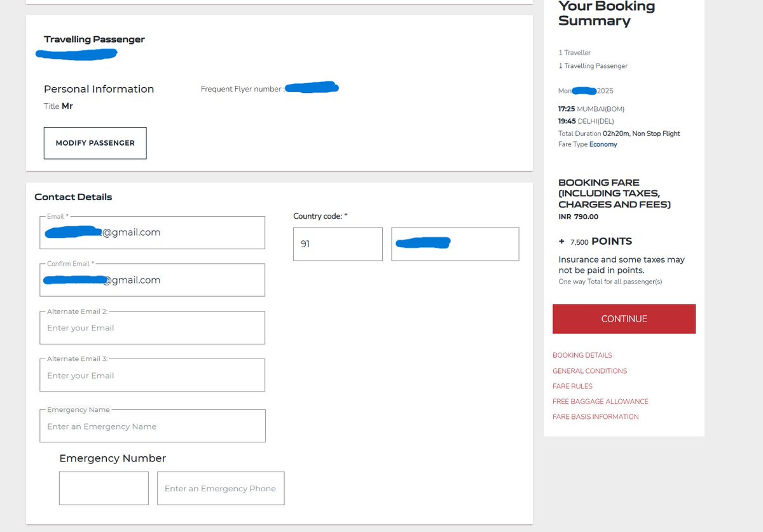
Task: Select the Emergency Number heading
Action: coord(113,458)
